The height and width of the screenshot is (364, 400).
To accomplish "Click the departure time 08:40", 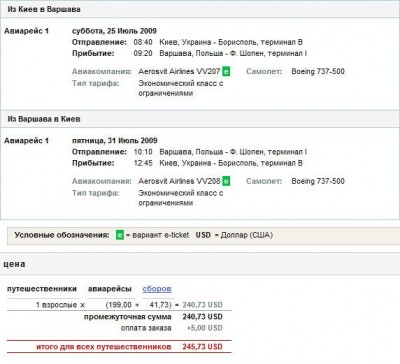I will coord(143,42).
